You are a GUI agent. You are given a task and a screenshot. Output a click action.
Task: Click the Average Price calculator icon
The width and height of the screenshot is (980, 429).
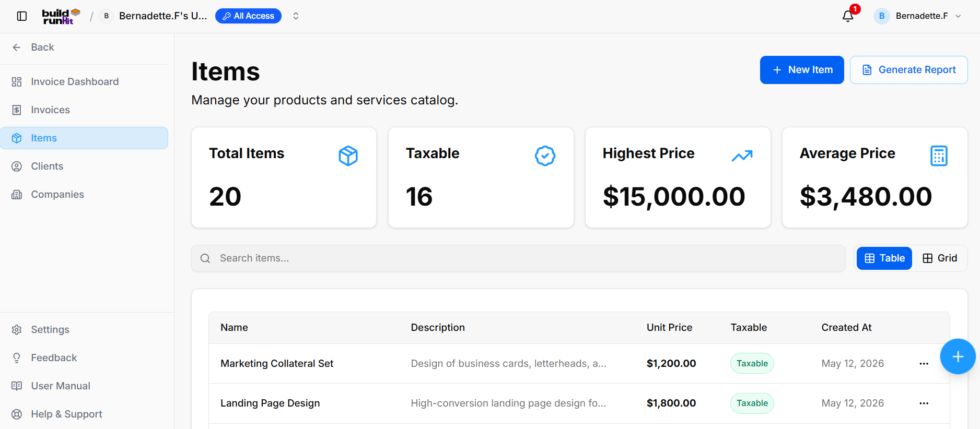pyautogui.click(x=939, y=156)
